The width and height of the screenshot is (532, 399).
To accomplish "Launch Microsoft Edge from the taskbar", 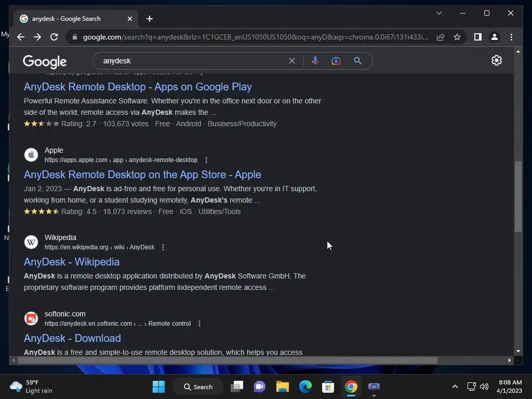I will tap(305, 387).
